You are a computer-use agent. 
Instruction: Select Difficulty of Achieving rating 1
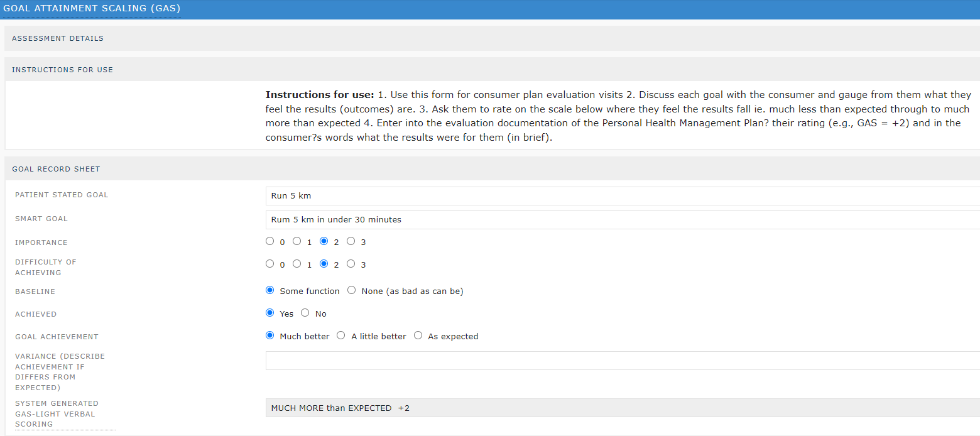point(297,263)
